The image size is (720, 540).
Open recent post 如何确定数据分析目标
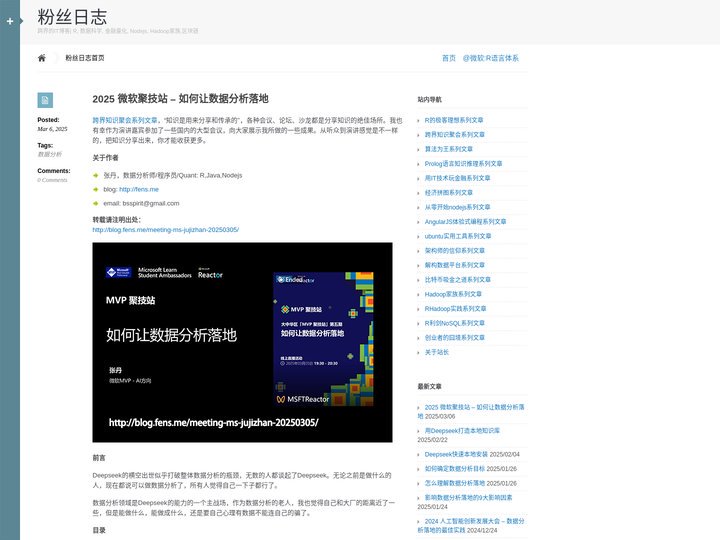455,469
